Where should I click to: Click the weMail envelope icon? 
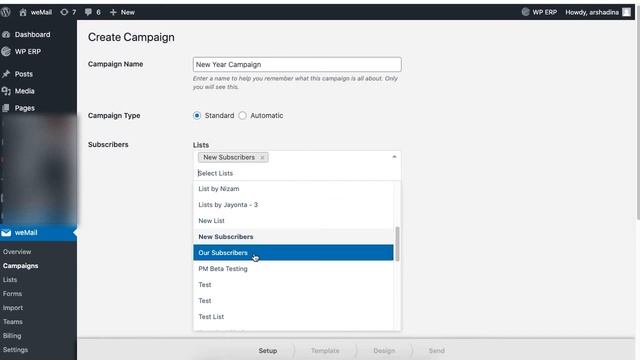(6, 233)
